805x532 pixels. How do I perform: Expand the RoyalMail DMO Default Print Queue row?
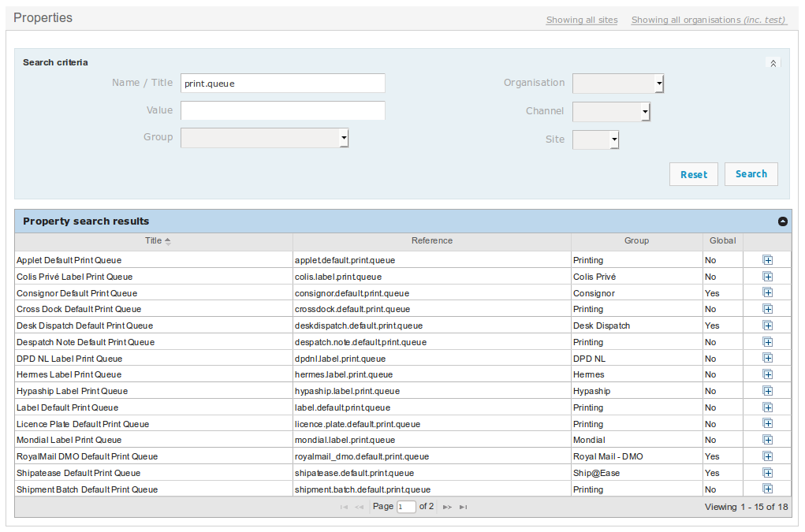point(767,456)
